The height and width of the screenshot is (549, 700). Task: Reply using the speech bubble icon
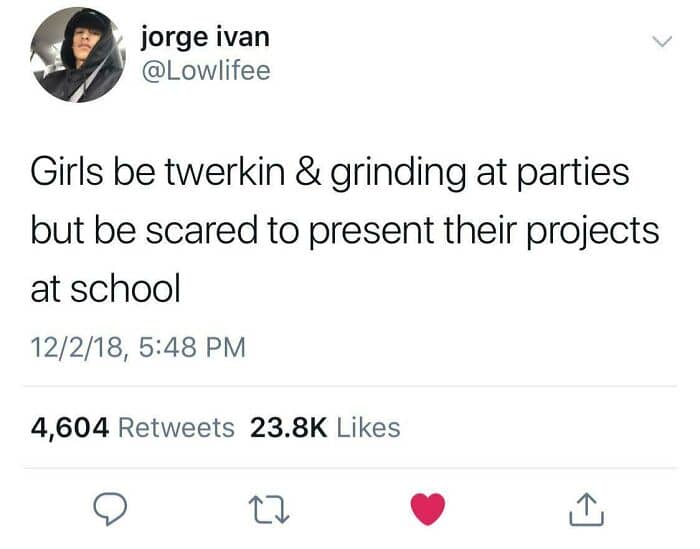coord(110,508)
